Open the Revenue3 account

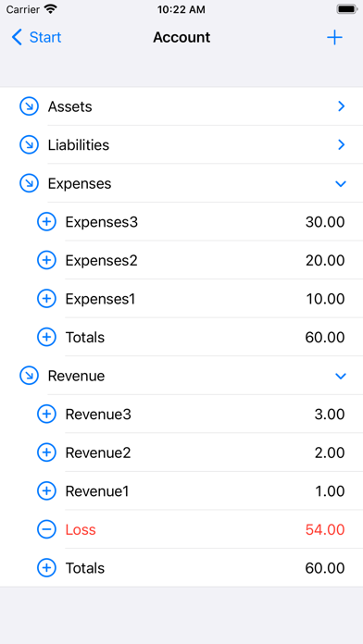[x=98, y=414]
